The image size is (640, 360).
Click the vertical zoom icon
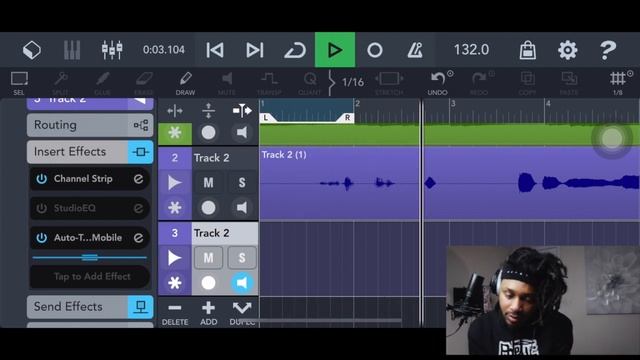pos(208,111)
